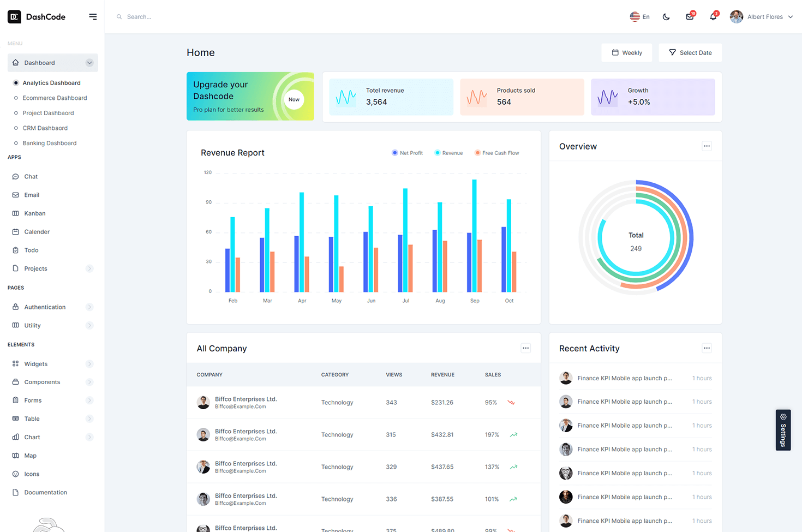The width and height of the screenshot is (802, 532).
Task: Open All Company options menu
Action: coord(525,348)
